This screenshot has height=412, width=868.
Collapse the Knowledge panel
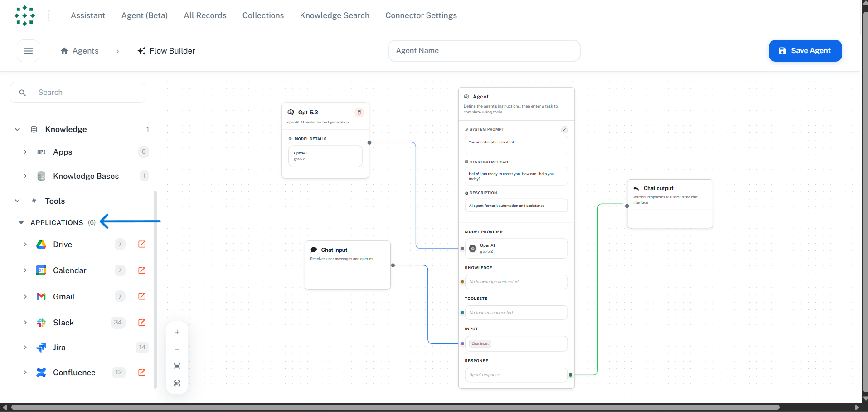(17, 129)
